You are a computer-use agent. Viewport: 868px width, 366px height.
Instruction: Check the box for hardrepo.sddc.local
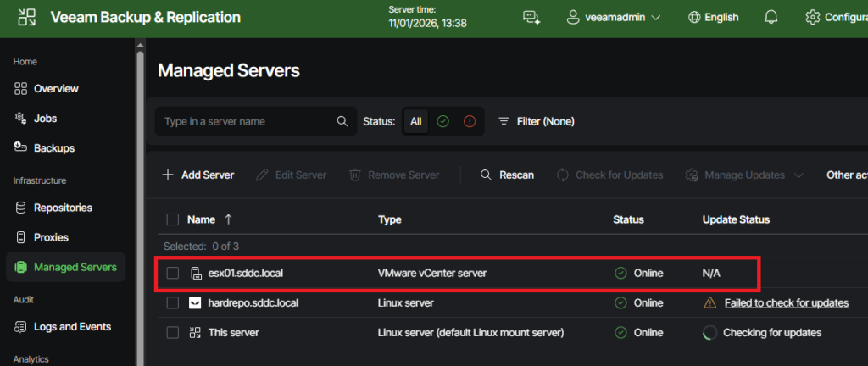click(173, 303)
